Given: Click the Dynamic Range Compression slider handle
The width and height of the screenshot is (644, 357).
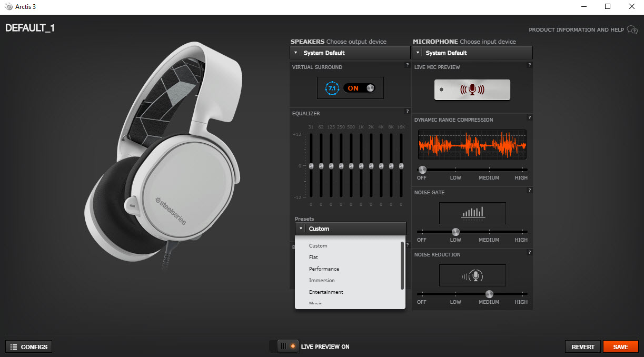Looking at the screenshot, I should (422, 170).
